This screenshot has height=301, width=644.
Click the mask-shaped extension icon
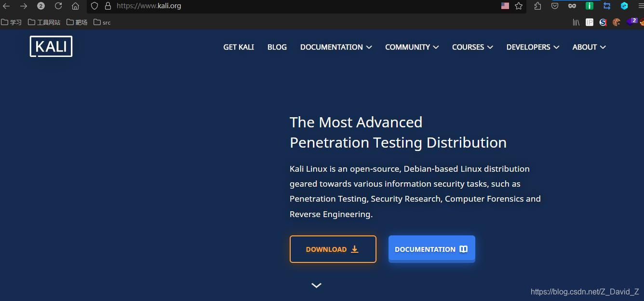pos(572,6)
